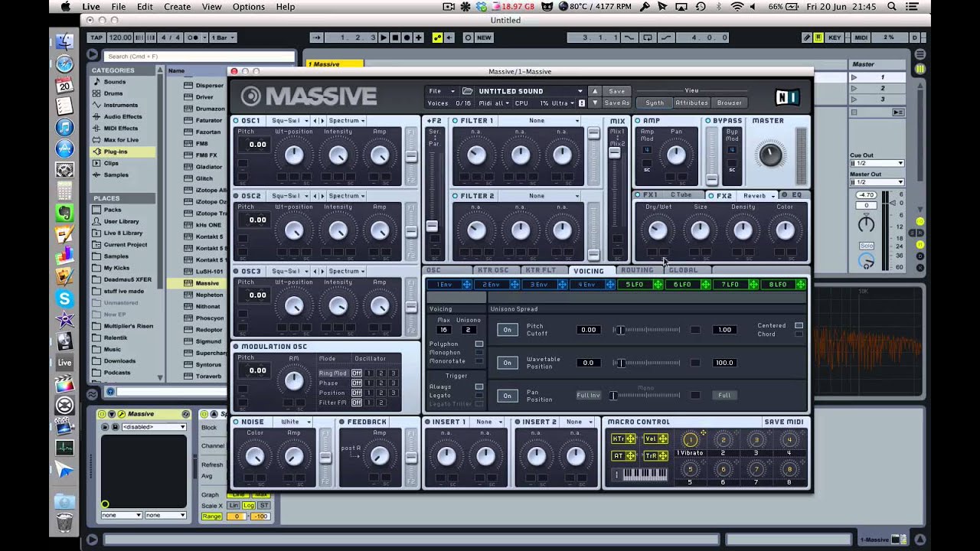Click the OSC1 Wt-position knob
The height and width of the screenshot is (551, 980).
[293, 156]
